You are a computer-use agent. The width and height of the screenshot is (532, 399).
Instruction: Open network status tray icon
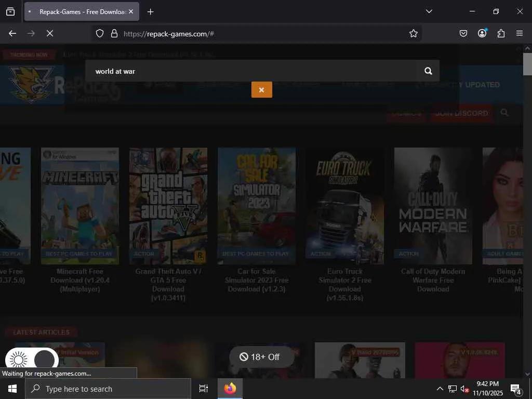pyautogui.click(x=453, y=389)
